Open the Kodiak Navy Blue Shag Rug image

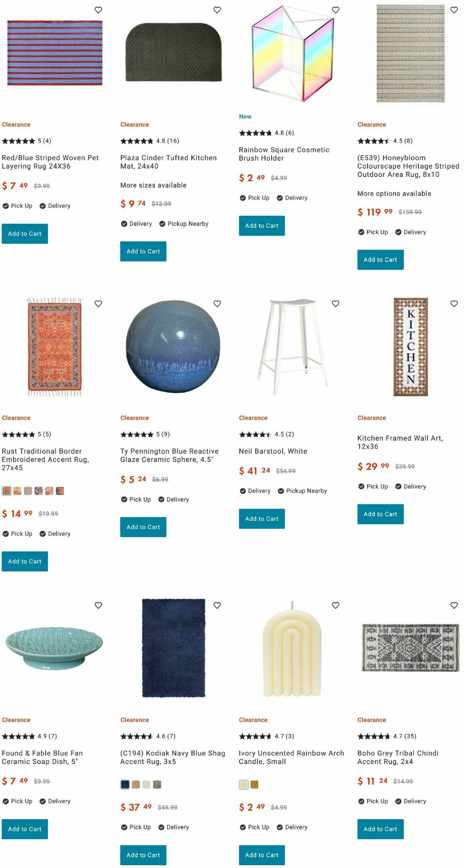174,648
